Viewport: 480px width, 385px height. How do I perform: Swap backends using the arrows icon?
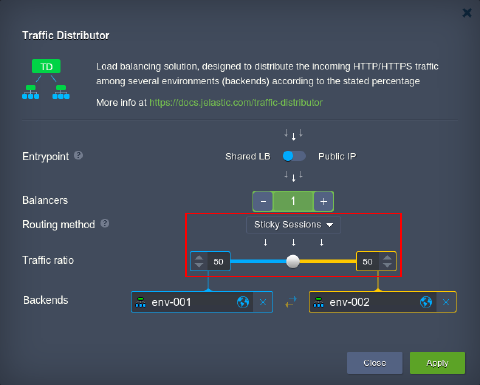(291, 302)
